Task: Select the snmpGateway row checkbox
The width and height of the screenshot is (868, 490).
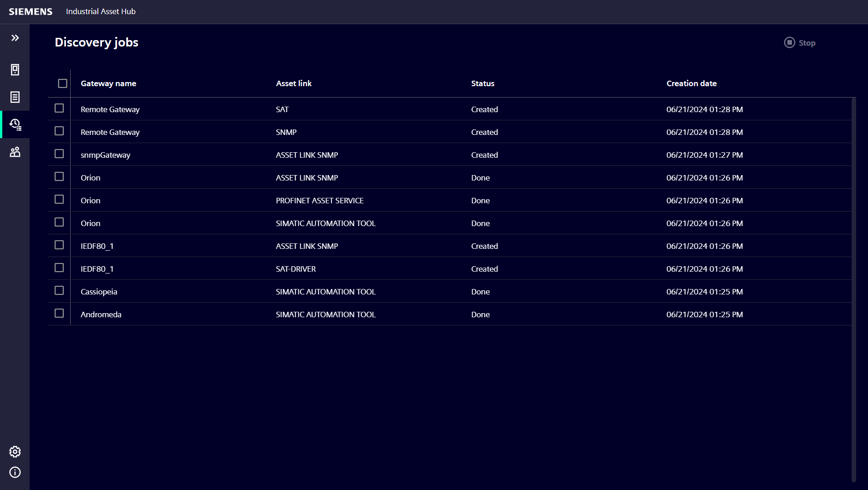Action: click(x=59, y=154)
